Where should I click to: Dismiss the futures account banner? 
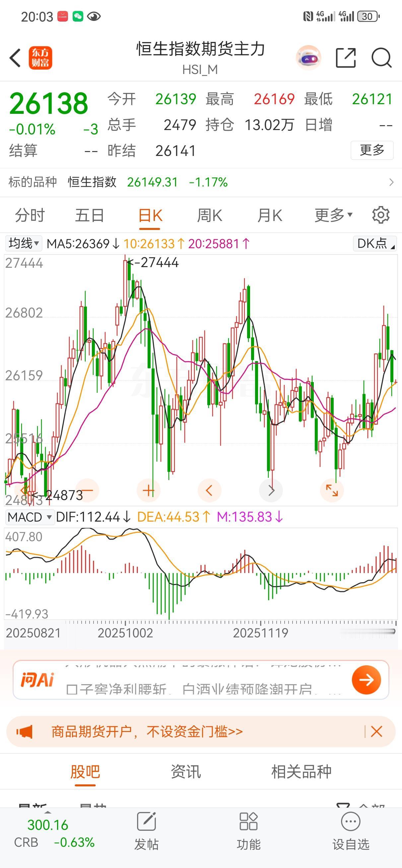pyautogui.click(x=376, y=732)
